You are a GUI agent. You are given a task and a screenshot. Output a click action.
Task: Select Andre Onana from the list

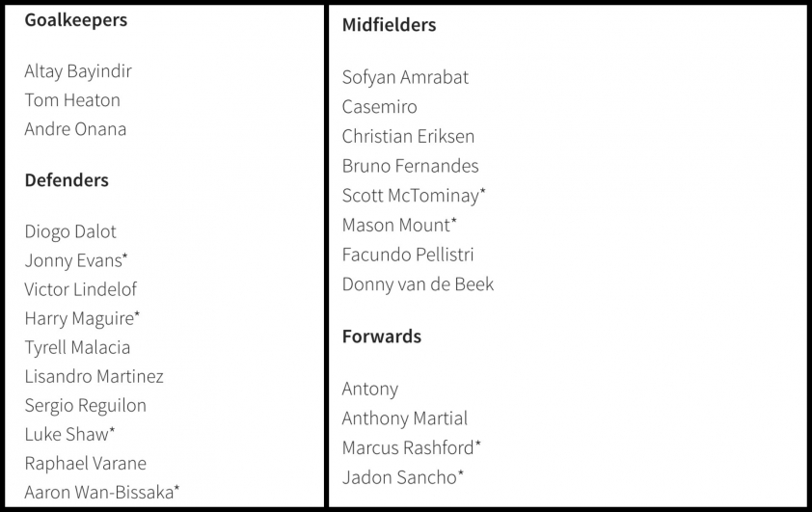tap(75, 129)
